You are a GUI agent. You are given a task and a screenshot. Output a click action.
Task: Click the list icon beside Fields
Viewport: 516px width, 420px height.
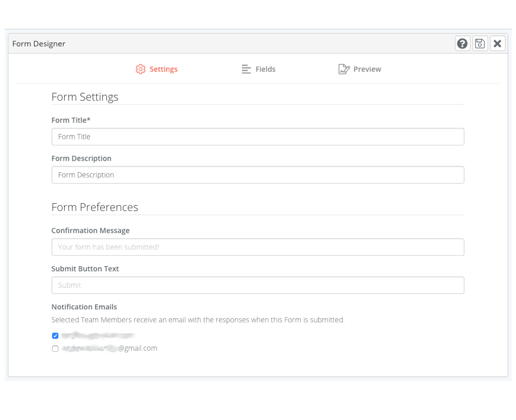point(246,69)
